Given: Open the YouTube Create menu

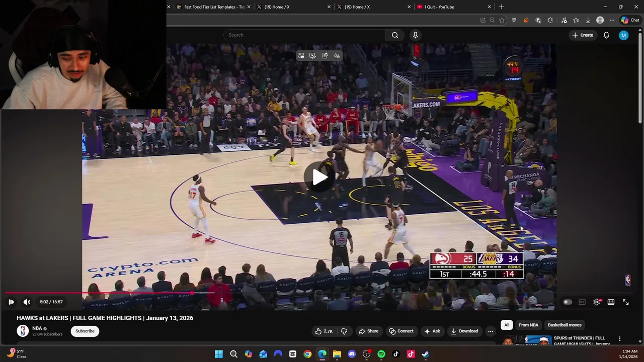Looking at the screenshot, I should 583,35.
